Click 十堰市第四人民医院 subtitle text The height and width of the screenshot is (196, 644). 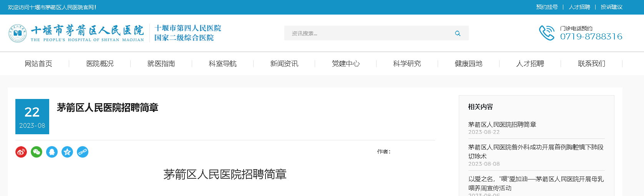click(188, 28)
